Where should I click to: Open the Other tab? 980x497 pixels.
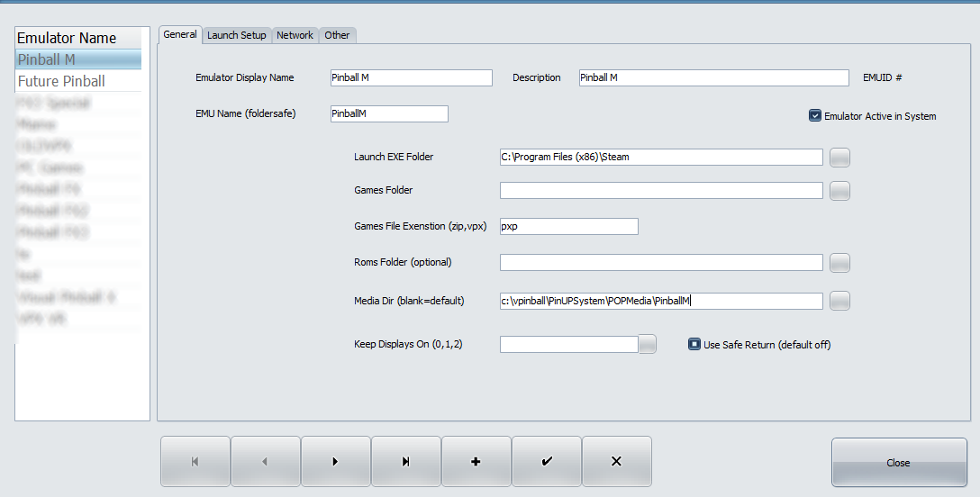(x=337, y=35)
